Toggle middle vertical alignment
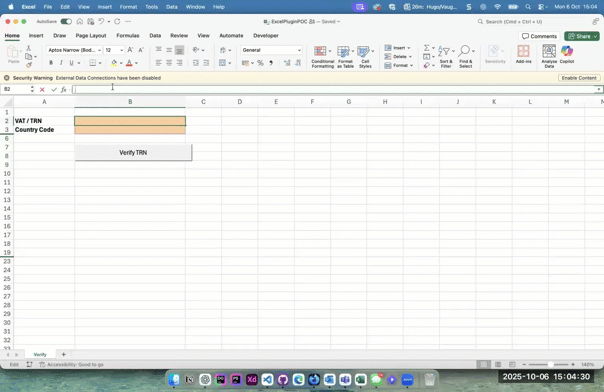The height and width of the screenshot is (392, 604). 169,50
